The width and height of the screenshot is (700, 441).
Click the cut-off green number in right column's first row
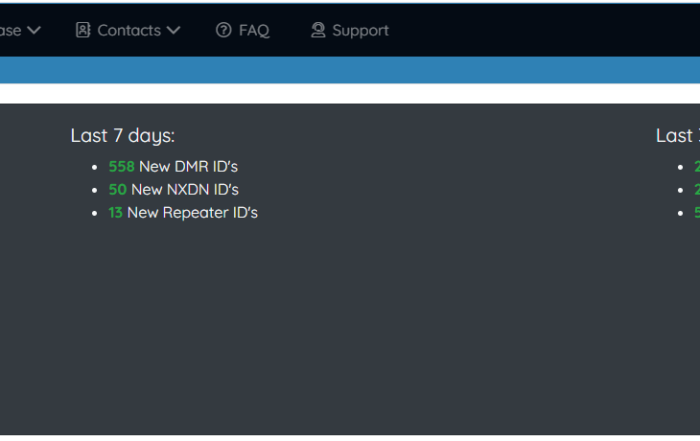point(697,166)
